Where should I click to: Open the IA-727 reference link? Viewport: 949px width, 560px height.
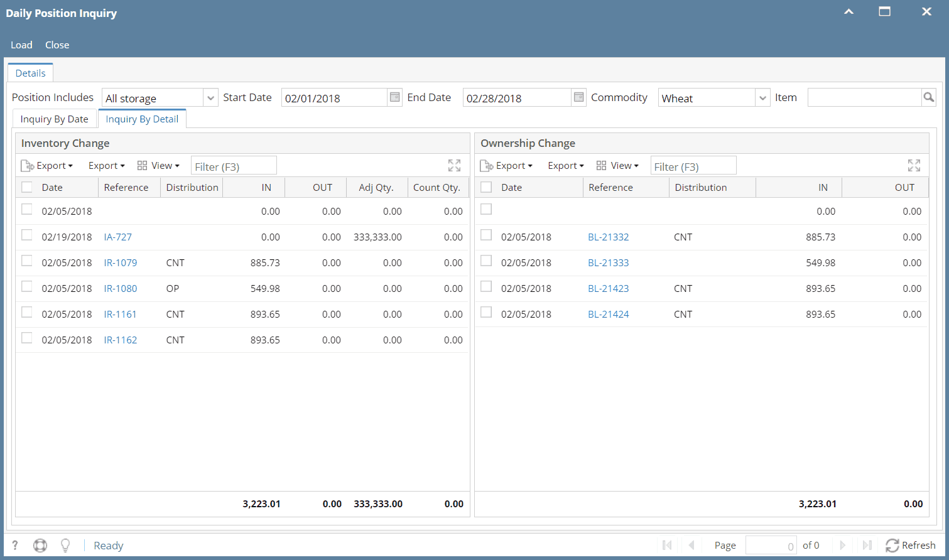pyautogui.click(x=118, y=237)
